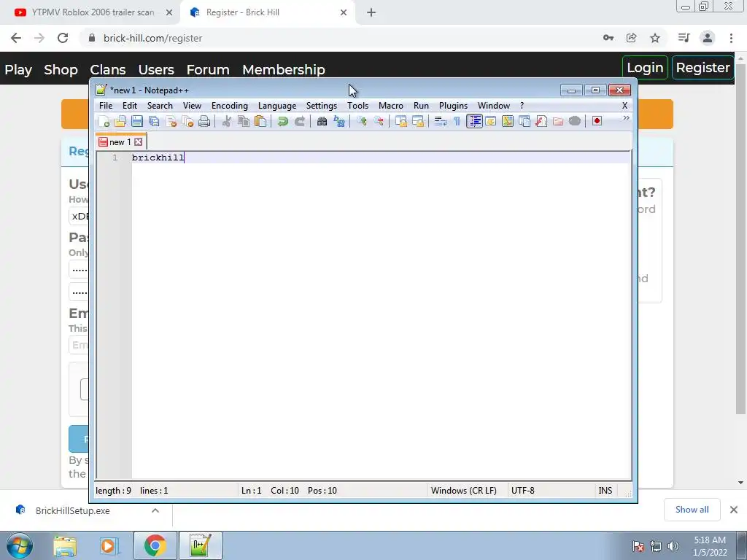Open Find with the binoculars icon

(322, 121)
